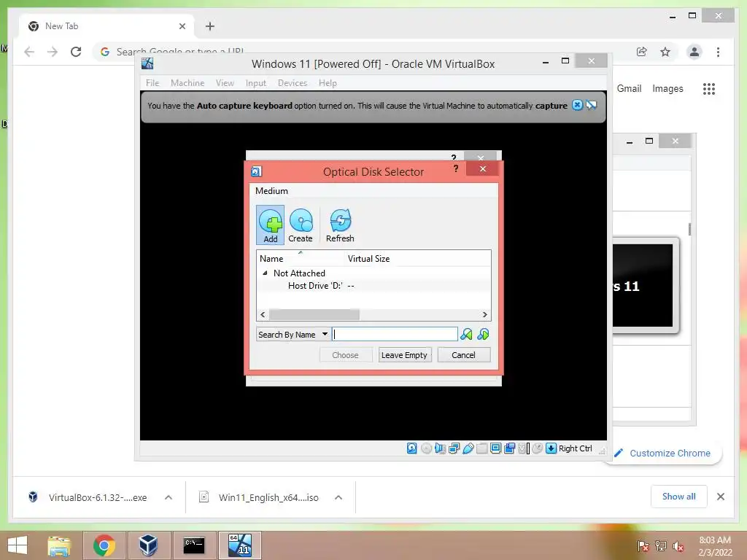747x560 pixels.
Task: Click the Name column header
Action: 300,259
